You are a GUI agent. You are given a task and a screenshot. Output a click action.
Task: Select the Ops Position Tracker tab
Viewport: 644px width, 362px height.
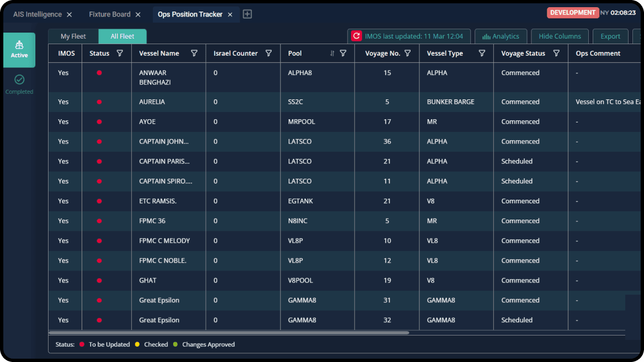click(x=190, y=14)
